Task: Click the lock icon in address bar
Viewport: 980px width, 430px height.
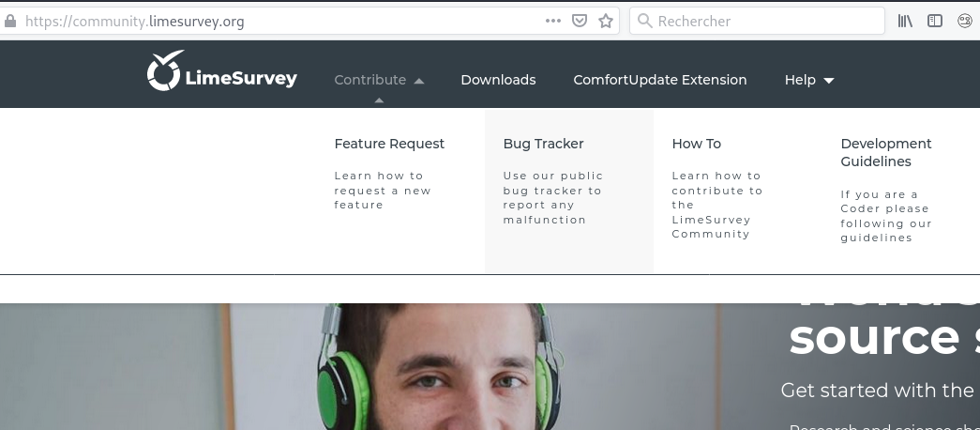Action: tap(10, 22)
